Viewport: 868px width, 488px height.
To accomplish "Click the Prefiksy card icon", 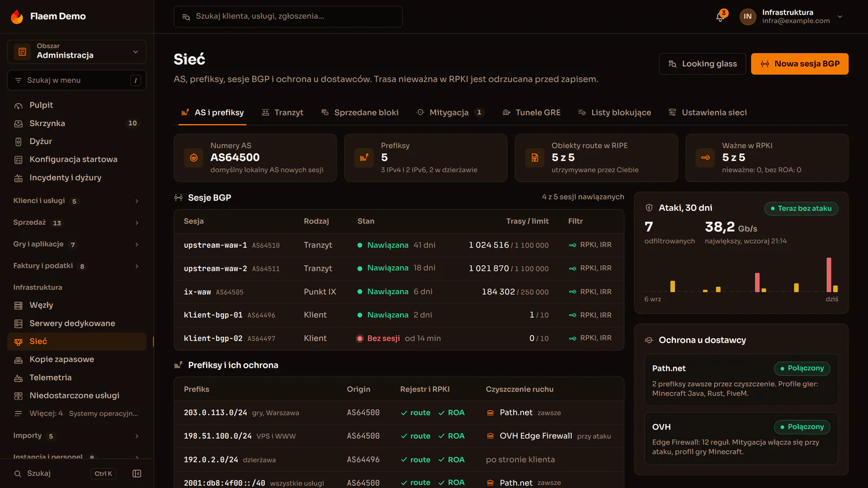I will click(x=364, y=158).
